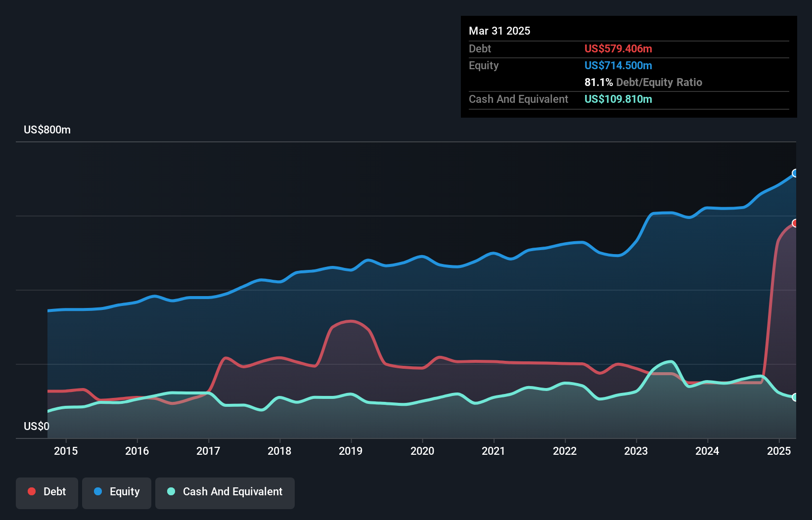Viewport: 812px width, 520px height.
Task: Select the teal cash endpoint marker on chart
Action: click(795, 397)
